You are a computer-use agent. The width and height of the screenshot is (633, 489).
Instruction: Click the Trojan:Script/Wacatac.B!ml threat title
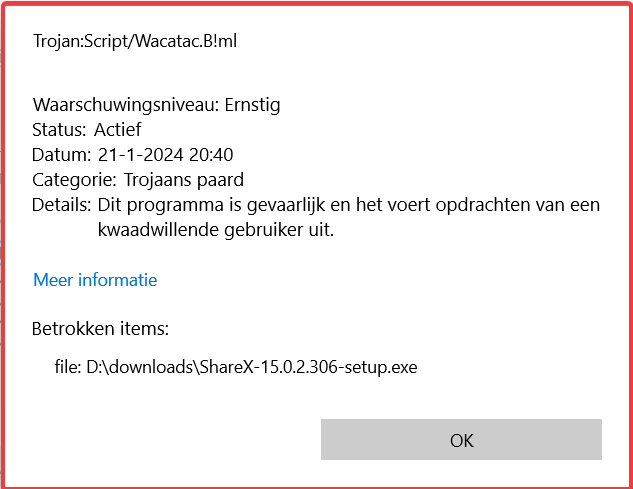[x=135, y=41]
